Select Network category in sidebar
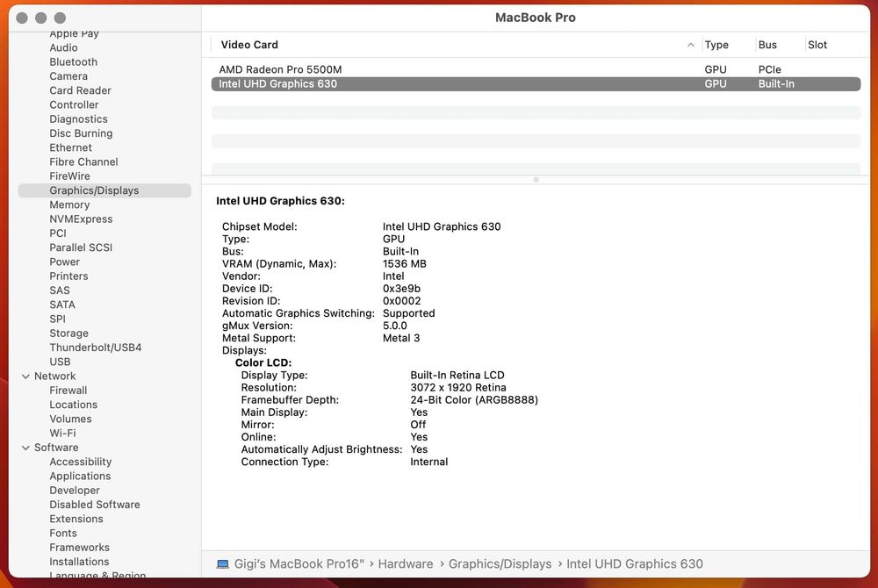Image resolution: width=878 pixels, height=588 pixels. [54, 376]
